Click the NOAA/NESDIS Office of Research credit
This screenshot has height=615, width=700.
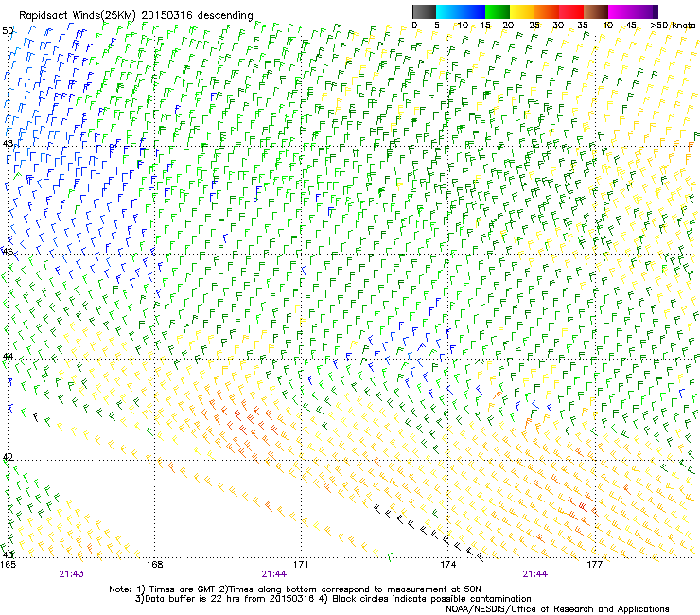557,609
